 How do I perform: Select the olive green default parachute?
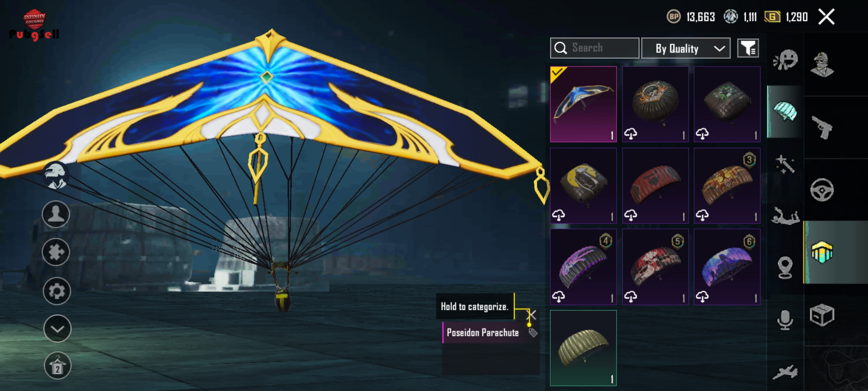point(583,348)
